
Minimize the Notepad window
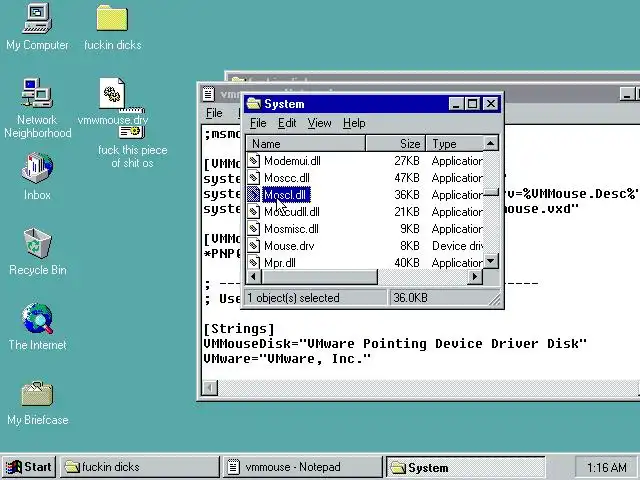click(627, 94)
